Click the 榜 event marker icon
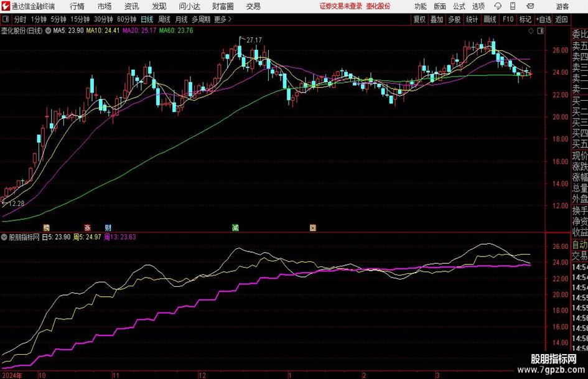The height and width of the screenshot is (379, 588). coord(47,227)
